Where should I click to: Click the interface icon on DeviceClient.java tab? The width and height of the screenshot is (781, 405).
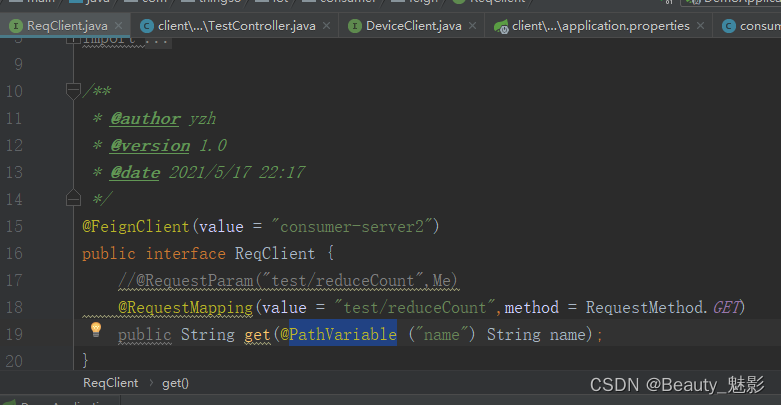click(355, 26)
